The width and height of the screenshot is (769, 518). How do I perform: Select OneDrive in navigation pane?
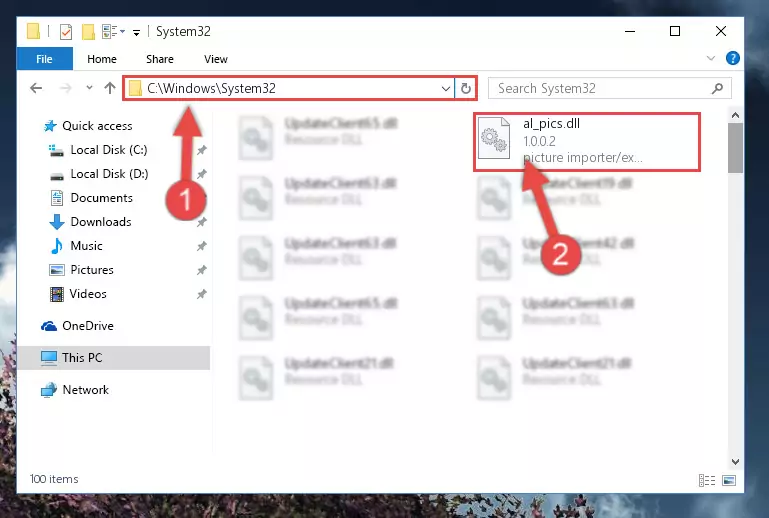77,326
